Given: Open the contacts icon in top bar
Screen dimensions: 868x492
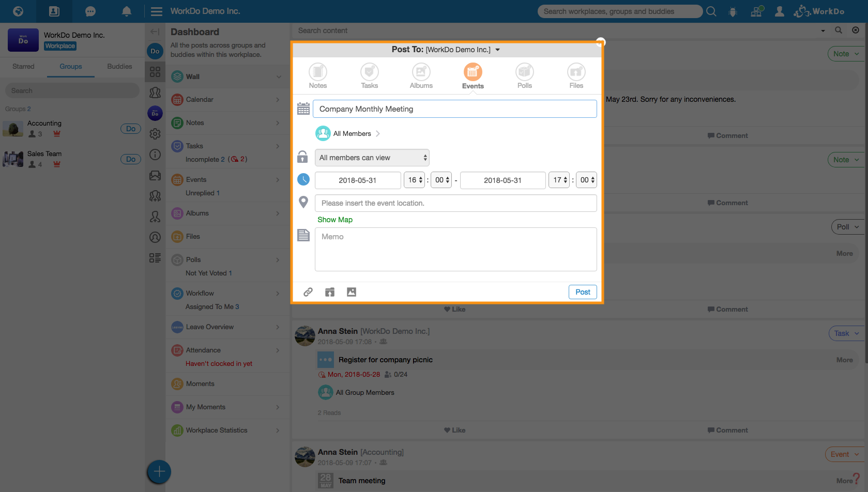Looking at the screenshot, I should click(54, 11).
